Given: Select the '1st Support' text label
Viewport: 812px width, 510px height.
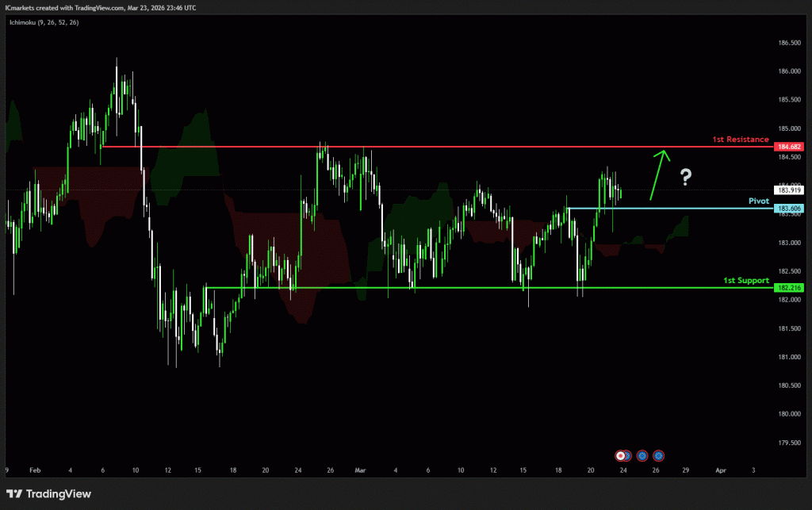Looking at the screenshot, I should point(745,281).
